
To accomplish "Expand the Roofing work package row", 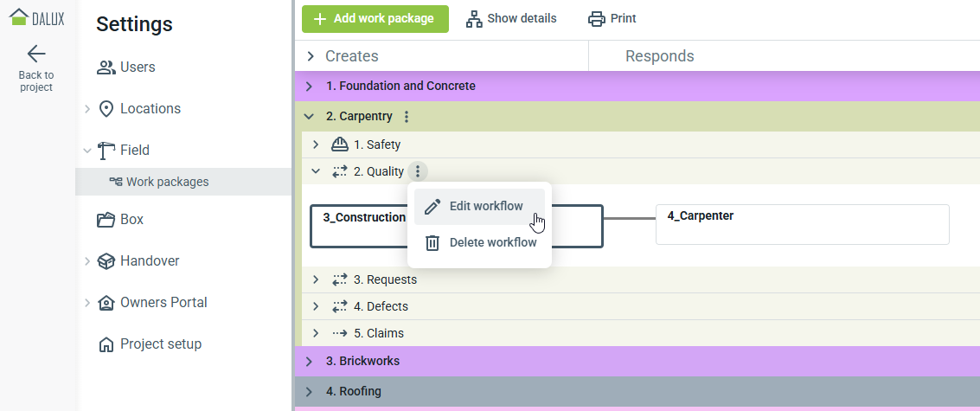I will 309,391.
